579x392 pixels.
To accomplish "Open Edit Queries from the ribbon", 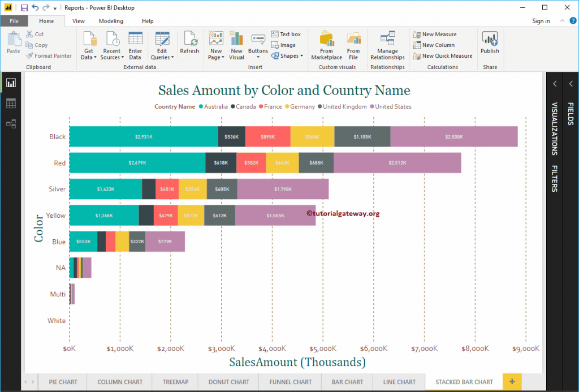I will [162, 45].
